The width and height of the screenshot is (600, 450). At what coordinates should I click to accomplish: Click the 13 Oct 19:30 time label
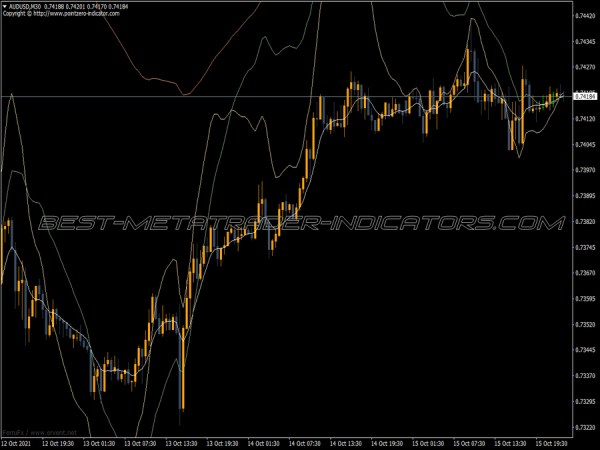coord(222,443)
